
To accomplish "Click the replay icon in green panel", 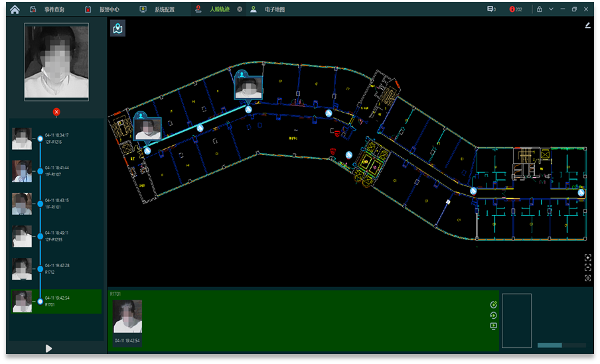I will click(493, 316).
